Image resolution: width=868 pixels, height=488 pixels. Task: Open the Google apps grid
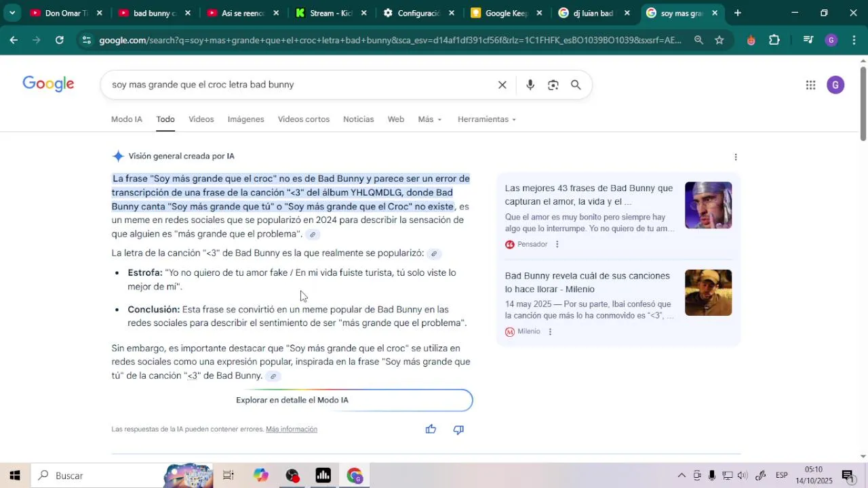coord(810,85)
